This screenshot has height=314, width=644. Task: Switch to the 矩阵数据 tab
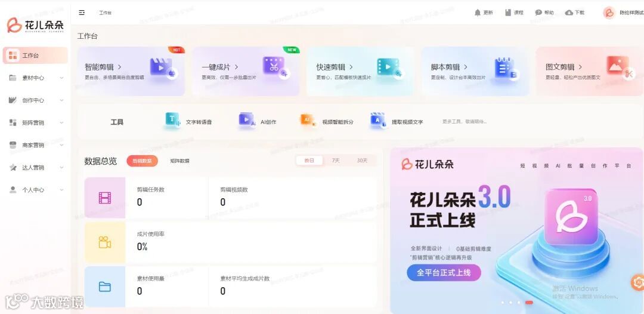tap(180, 161)
